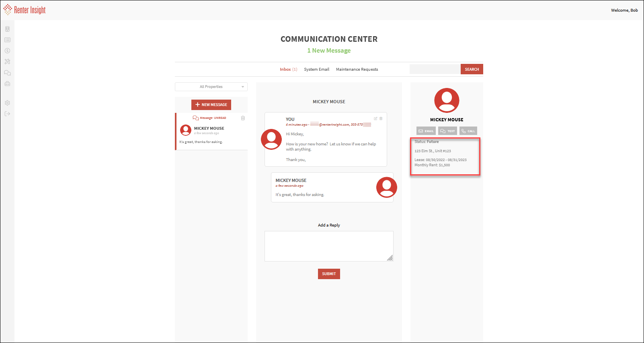Click Mickey Mouse name under the profile avatar
644x343 pixels.
(447, 120)
